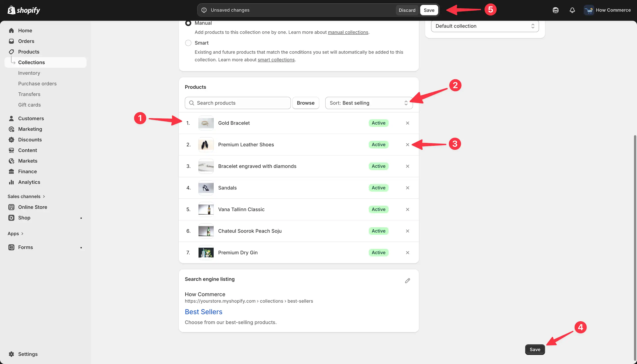
Task: Go to Transfers
Action: (29, 94)
